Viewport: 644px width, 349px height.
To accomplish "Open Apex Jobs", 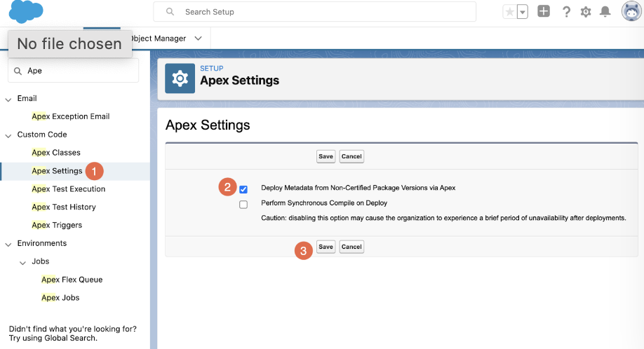I will click(x=60, y=298).
